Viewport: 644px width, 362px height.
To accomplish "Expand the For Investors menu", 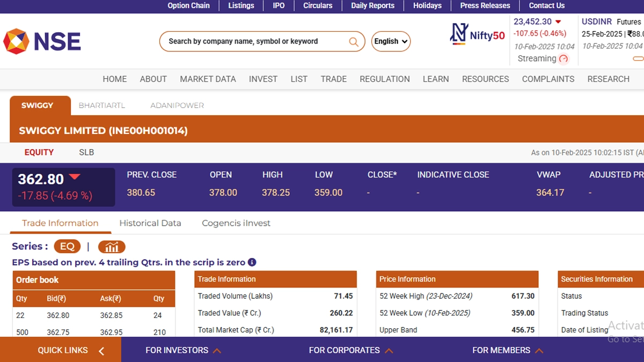I will pyautogui.click(x=183, y=350).
